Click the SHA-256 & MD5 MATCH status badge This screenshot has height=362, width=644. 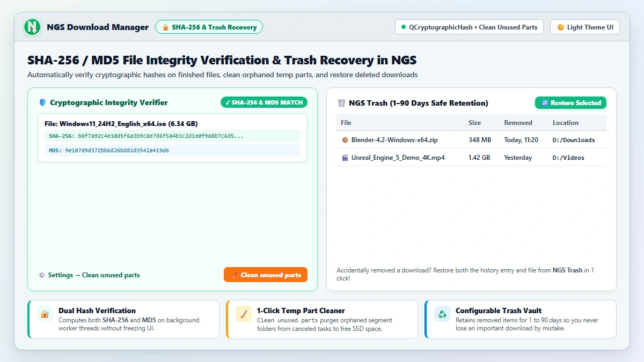(x=264, y=102)
